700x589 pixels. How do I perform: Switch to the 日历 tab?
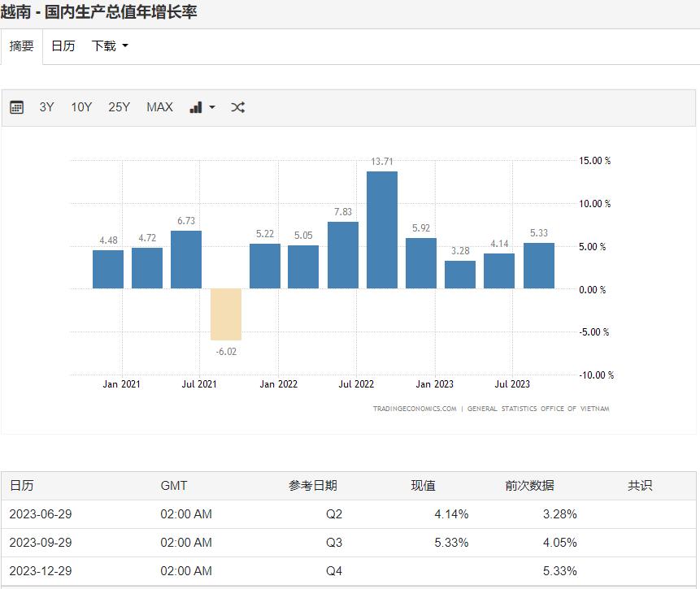click(63, 46)
